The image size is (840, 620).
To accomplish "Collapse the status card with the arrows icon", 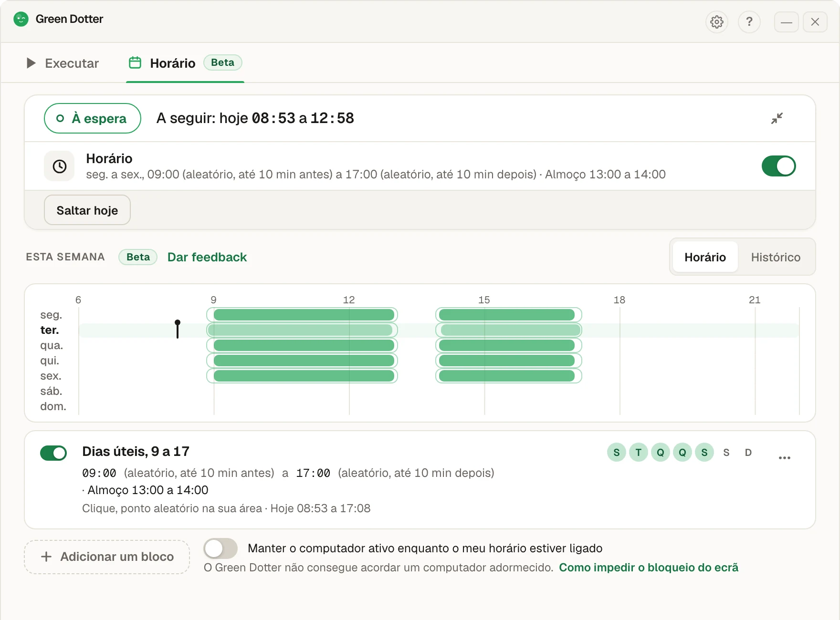I will click(777, 118).
